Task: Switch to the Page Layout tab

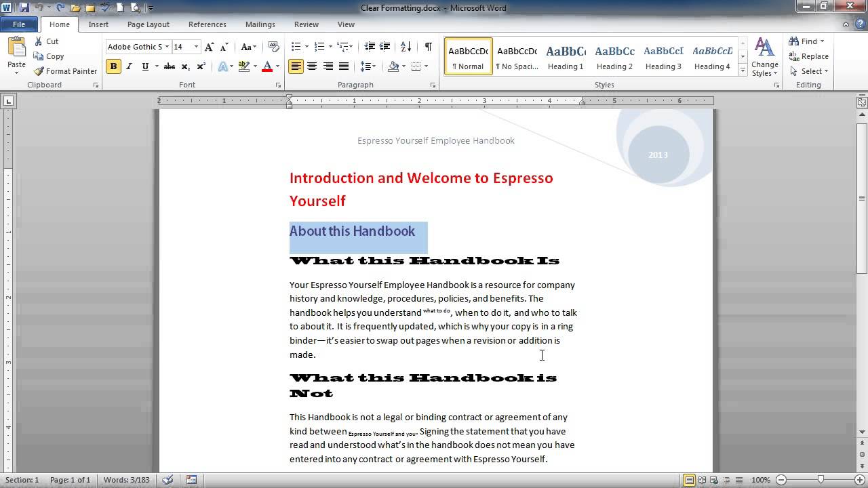Action: (x=149, y=24)
